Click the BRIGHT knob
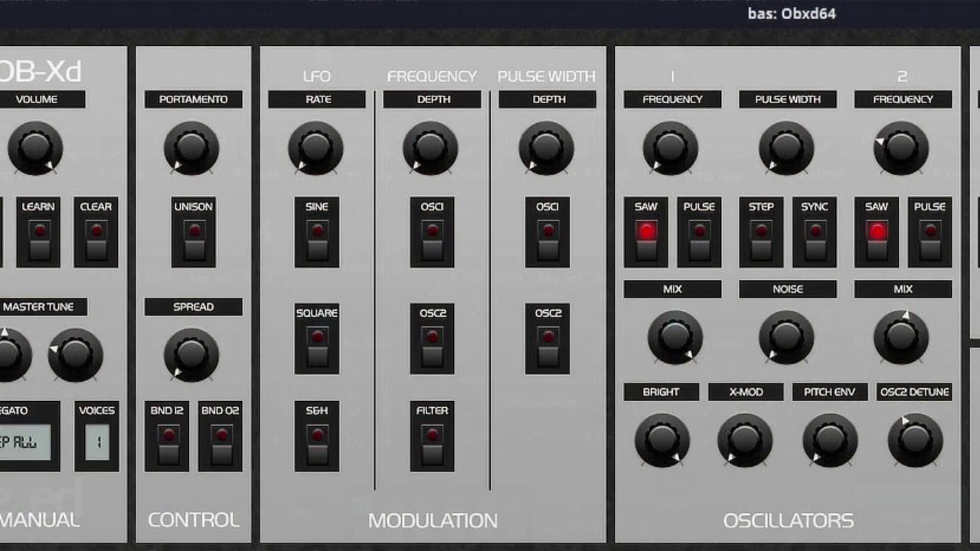 (x=662, y=440)
